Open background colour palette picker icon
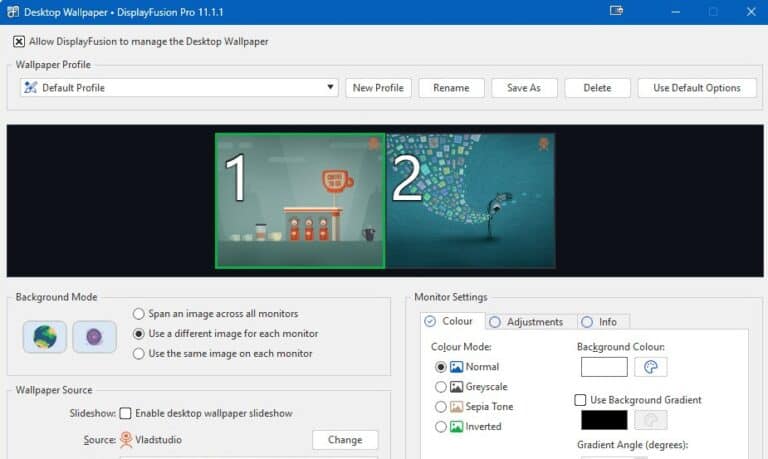Image resolution: width=768 pixels, height=459 pixels. (x=650, y=367)
